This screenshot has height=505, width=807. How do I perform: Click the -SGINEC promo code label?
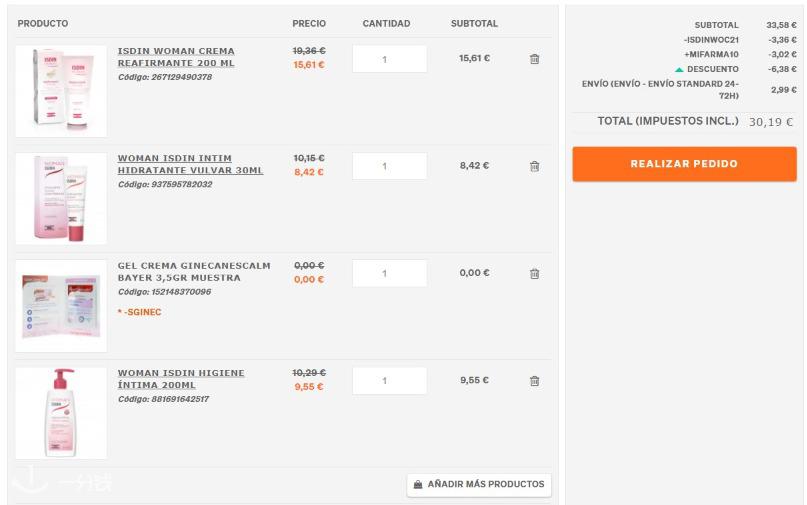139,312
